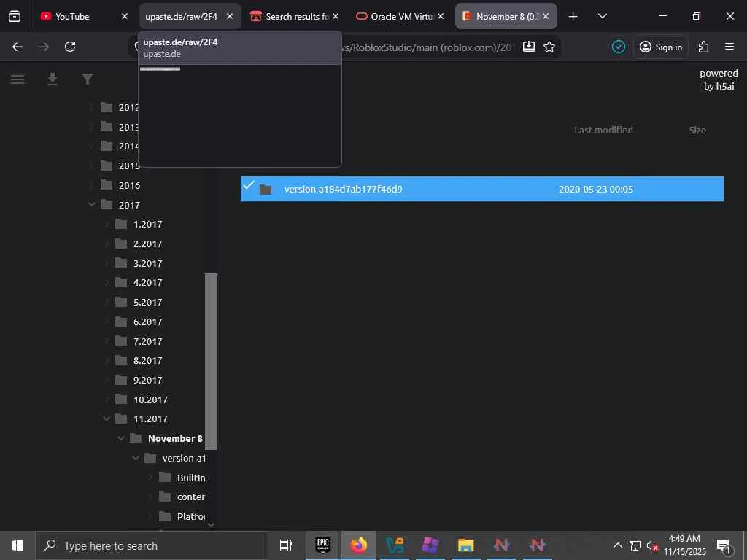Select the 2016 folder in tree

pos(129,185)
